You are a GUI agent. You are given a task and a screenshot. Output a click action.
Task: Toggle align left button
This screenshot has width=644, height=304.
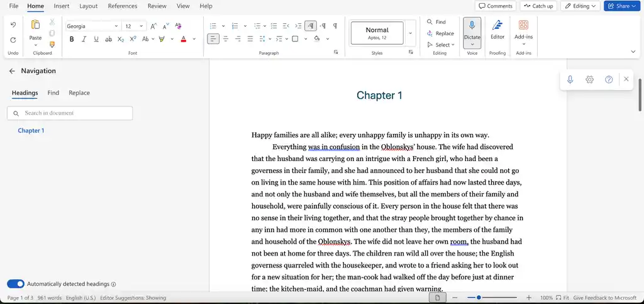coord(213,39)
